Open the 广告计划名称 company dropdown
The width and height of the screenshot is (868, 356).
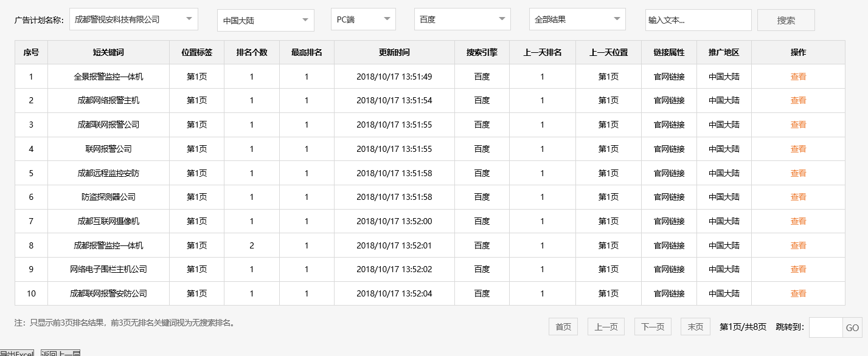click(134, 19)
